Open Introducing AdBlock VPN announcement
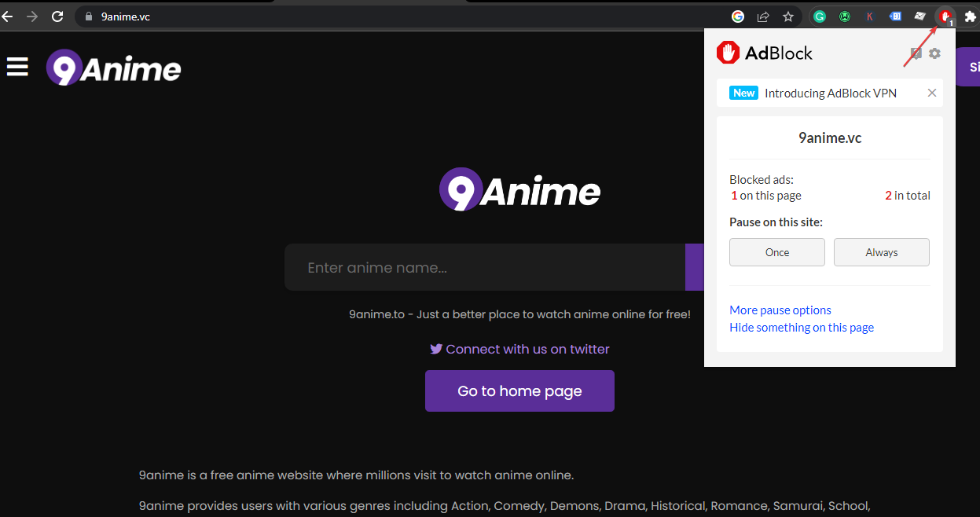The image size is (980, 517). tap(830, 93)
